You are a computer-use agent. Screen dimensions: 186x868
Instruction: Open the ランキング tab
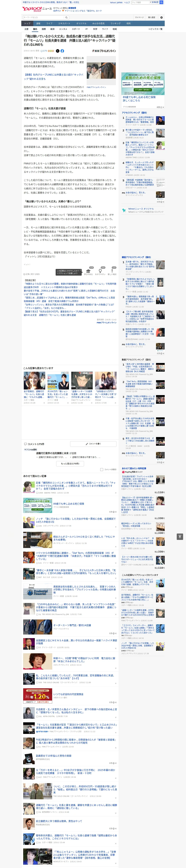tap(115, 24)
